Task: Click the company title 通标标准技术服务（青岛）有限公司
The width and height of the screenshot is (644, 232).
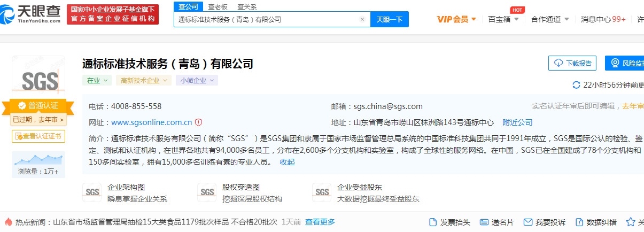Action: click(x=167, y=64)
